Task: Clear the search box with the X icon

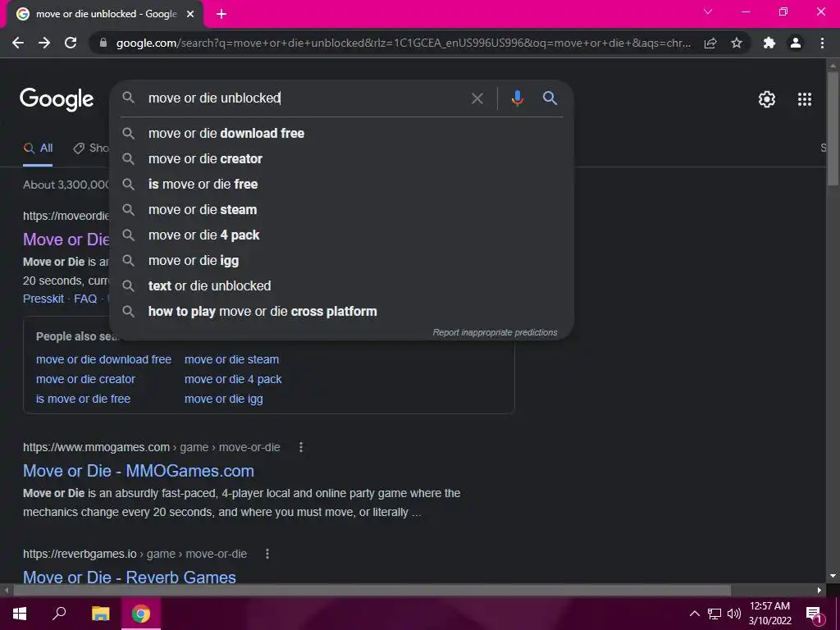Action: [477, 98]
